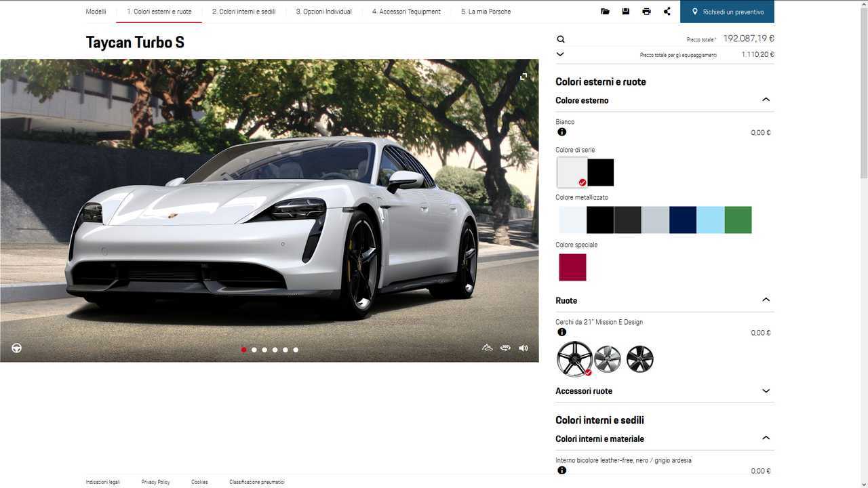
Task: Open Indicazioni legali link
Action: [x=103, y=482]
